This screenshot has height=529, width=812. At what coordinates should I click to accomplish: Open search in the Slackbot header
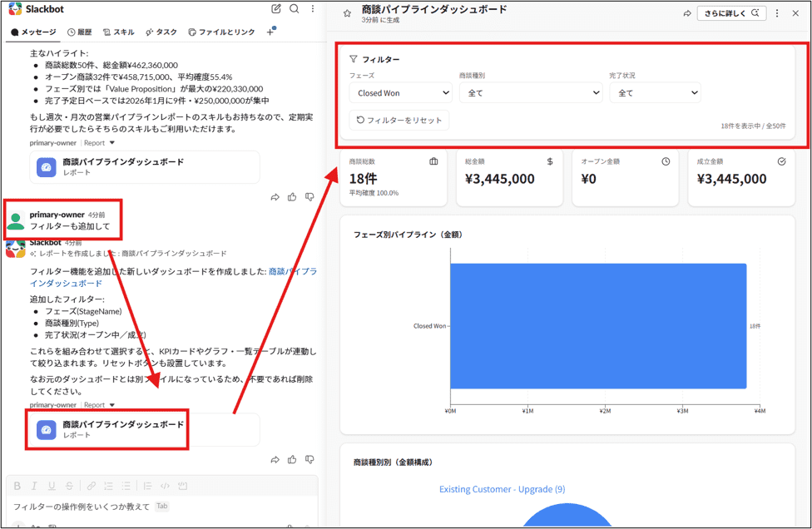point(295,9)
